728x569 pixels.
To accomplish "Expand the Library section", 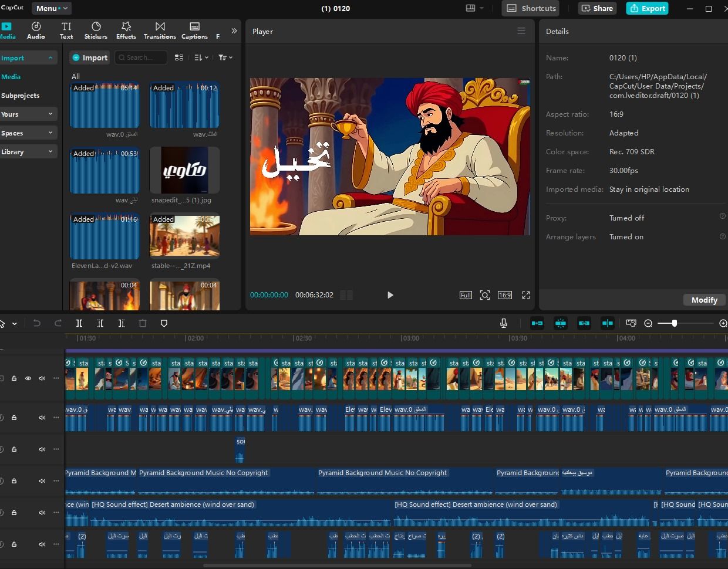I will click(28, 152).
